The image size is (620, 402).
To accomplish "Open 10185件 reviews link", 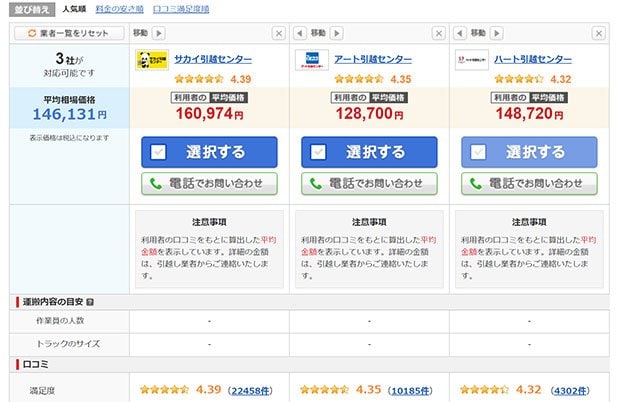I will click(410, 391).
